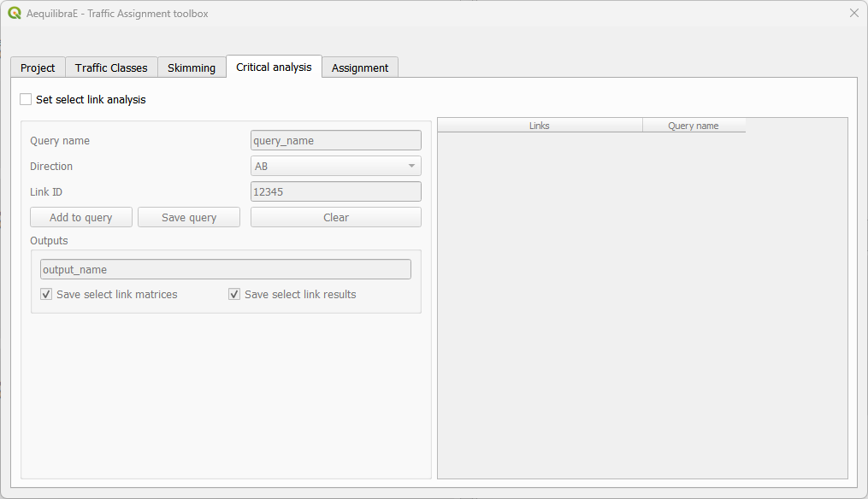868x499 pixels.
Task: Enable Set select link analysis
Action: click(26, 99)
